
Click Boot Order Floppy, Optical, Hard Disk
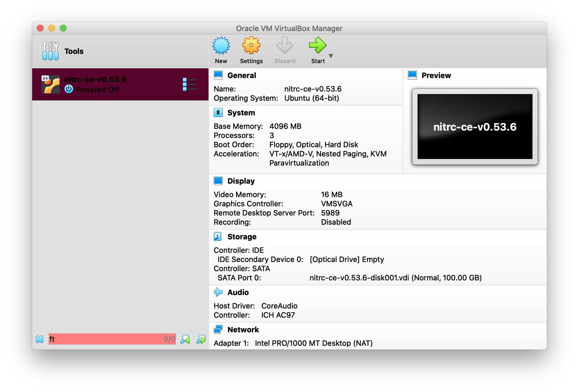tap(314, 145)
